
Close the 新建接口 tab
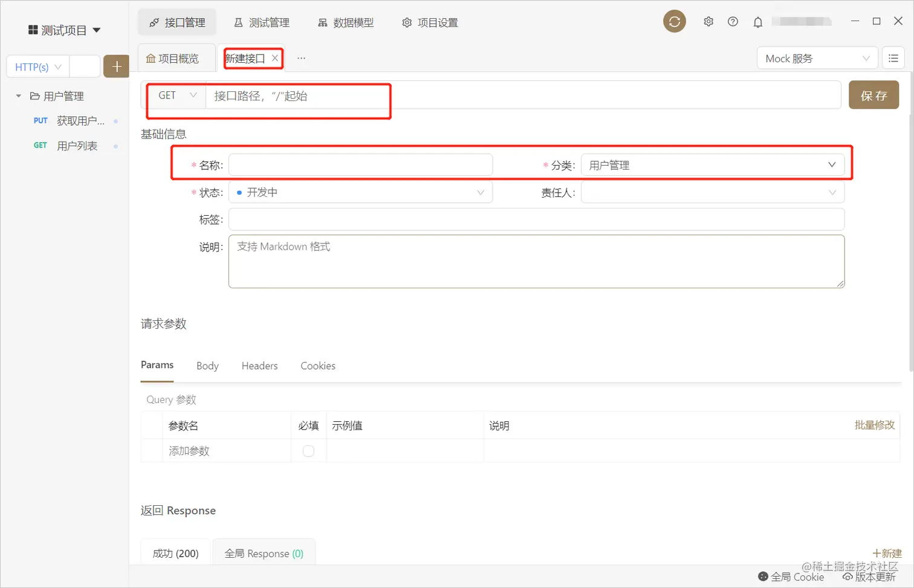[x=275, y=58]
